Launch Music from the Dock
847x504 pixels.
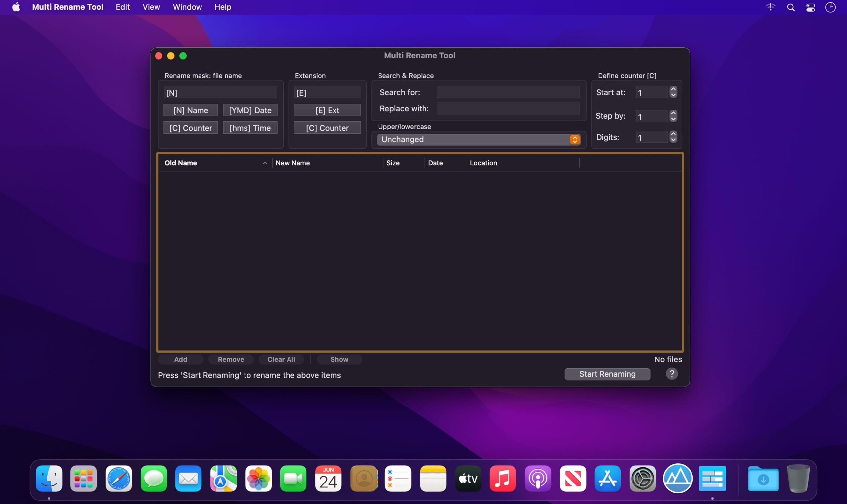503,478
